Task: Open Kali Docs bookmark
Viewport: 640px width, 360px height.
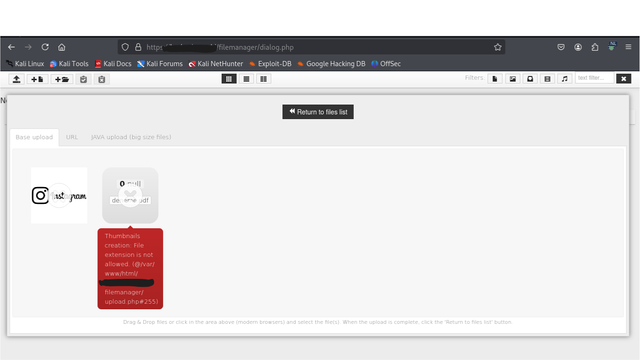Action: tap(113, 64)
